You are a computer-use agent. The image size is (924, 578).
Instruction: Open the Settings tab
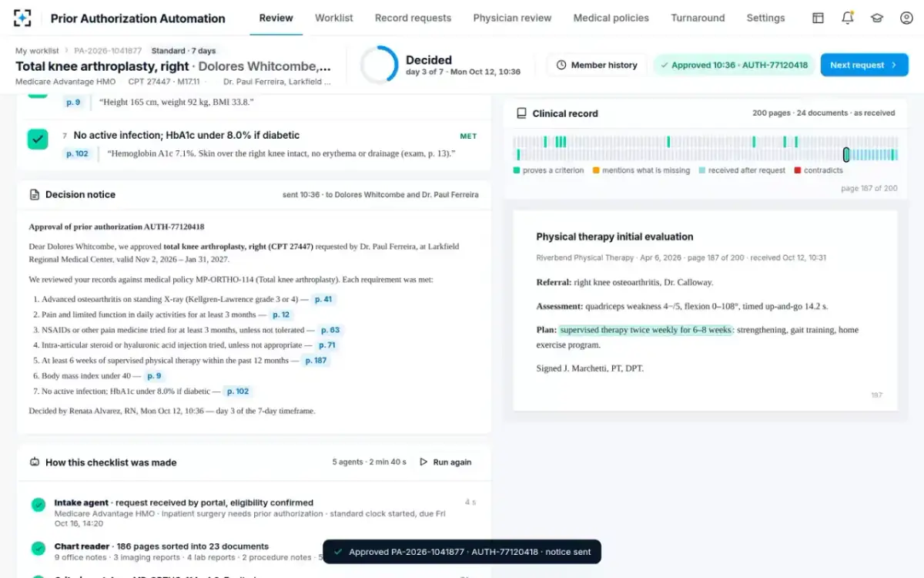(x=765, y=18)
